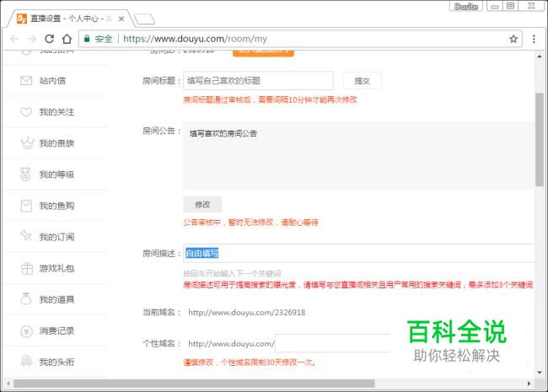Click the envelope icon beside 站内信
Image resolution: width=548 pixels, height=392 pixels.
26,81
